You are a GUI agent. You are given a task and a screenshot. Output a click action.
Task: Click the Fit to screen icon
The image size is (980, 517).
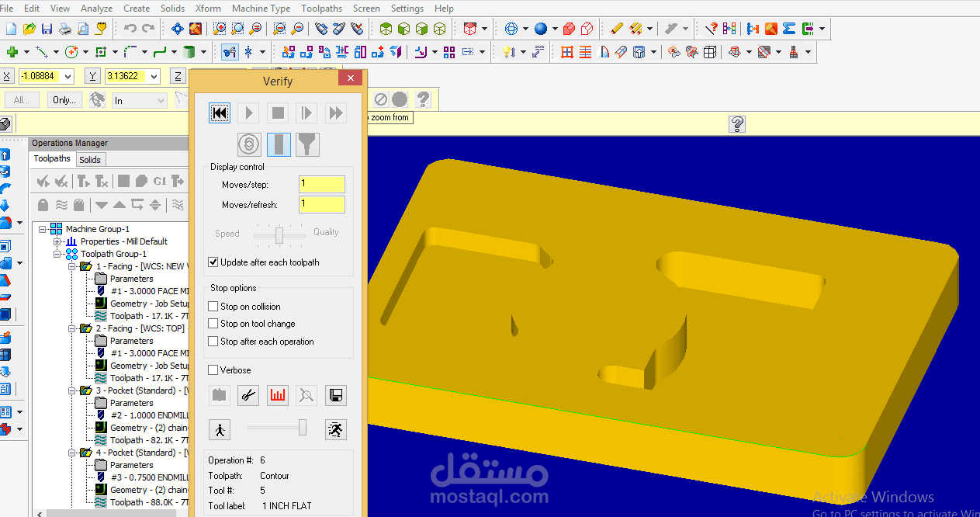178,29
